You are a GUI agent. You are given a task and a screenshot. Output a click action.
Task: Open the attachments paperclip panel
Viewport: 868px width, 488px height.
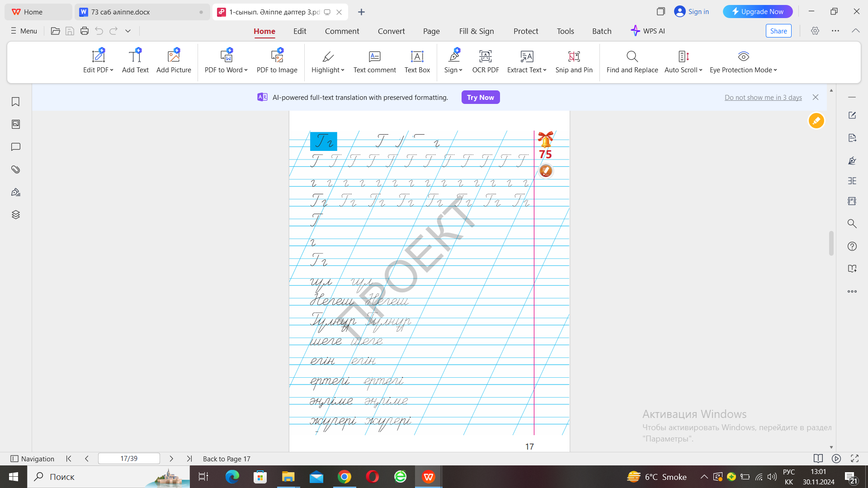pos(16,169)
